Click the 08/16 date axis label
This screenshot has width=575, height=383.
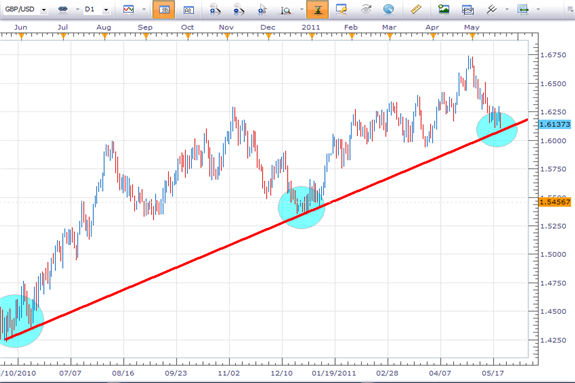(x=123, y=373)
